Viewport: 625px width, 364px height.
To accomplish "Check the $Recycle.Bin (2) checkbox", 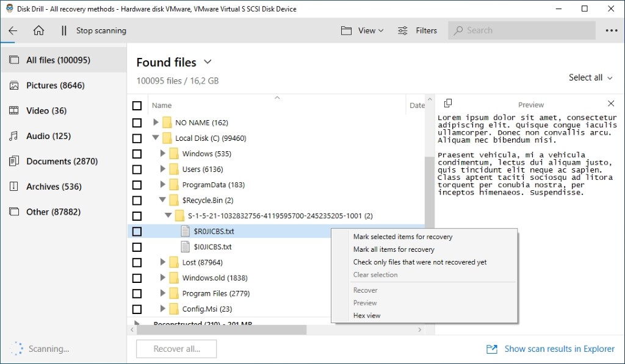I will pos(137,201).
